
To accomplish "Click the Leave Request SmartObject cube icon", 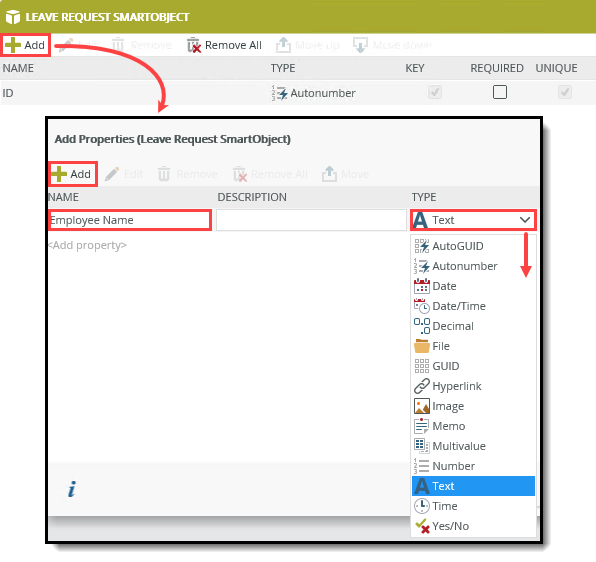I will pyautogui.click(x=13, y=17).
